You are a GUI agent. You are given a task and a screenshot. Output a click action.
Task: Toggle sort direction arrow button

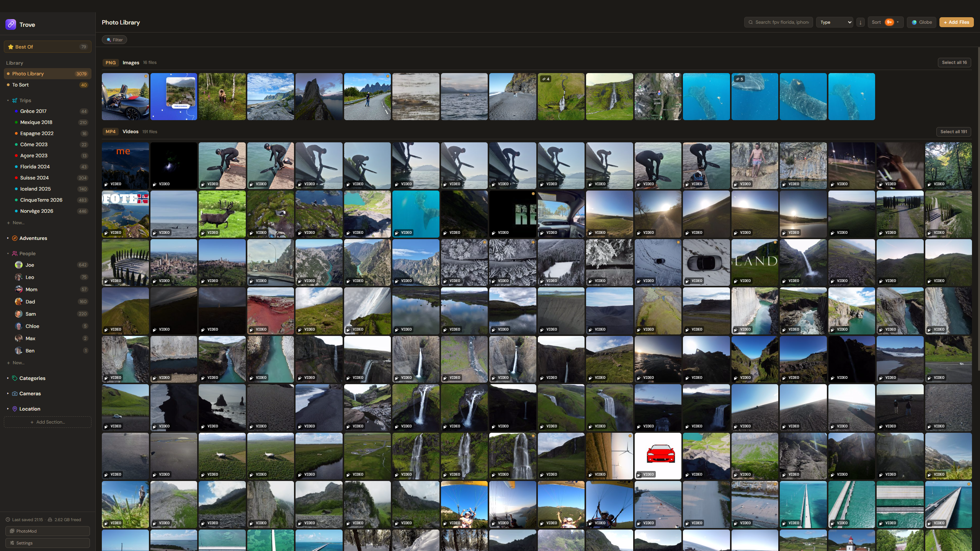(860, 22)
